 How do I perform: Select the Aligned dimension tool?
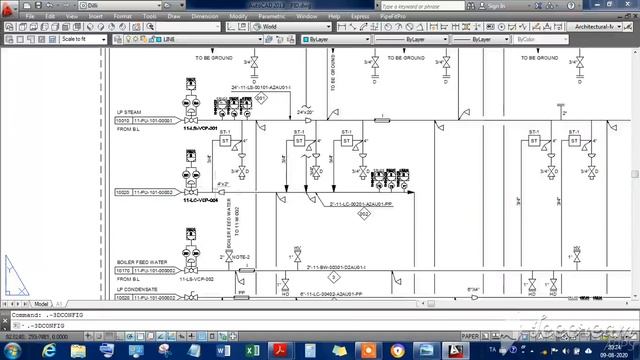[x=353, y=27]
